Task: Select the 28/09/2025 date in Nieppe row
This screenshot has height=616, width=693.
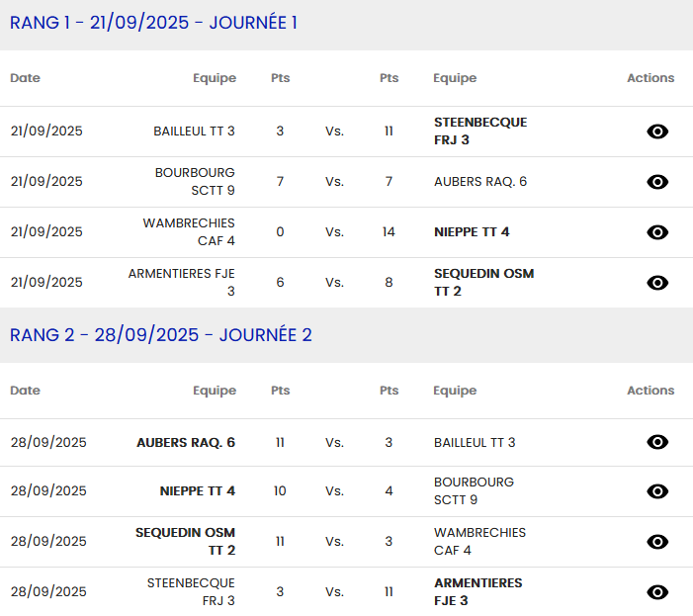Action: pyautogui.click(x=48, y=491)
